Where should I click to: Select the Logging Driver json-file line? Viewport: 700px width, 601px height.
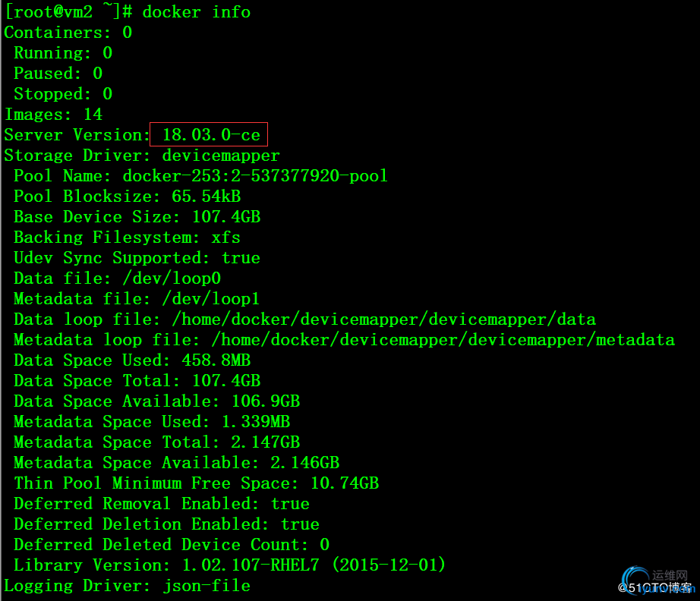[128, 586]
